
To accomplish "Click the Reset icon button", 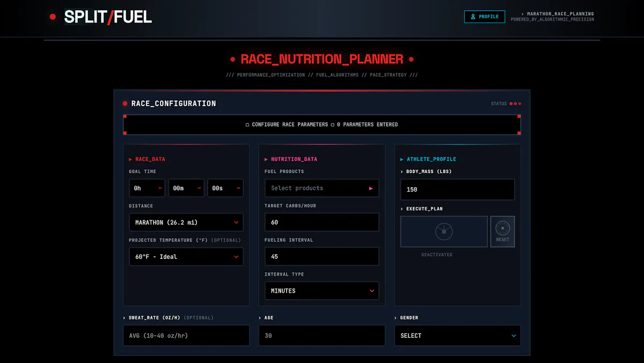I will click(503, 232).
